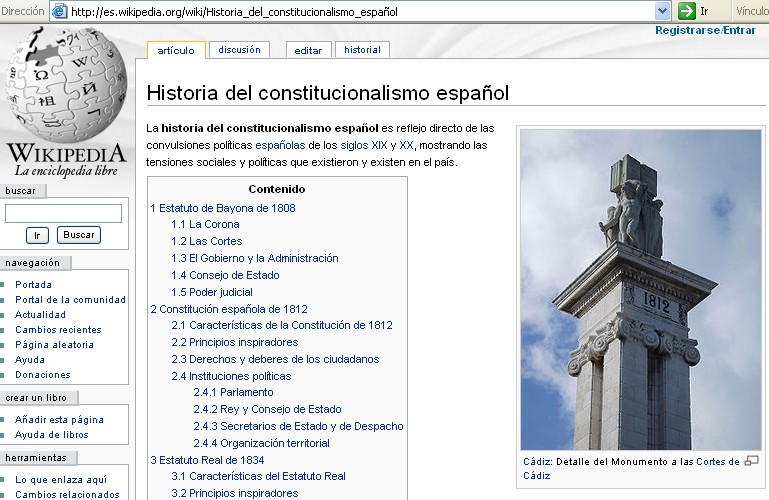The image size is (769, 500).
Task: Open the Ayuda navigation link
Action: point(30,360)
